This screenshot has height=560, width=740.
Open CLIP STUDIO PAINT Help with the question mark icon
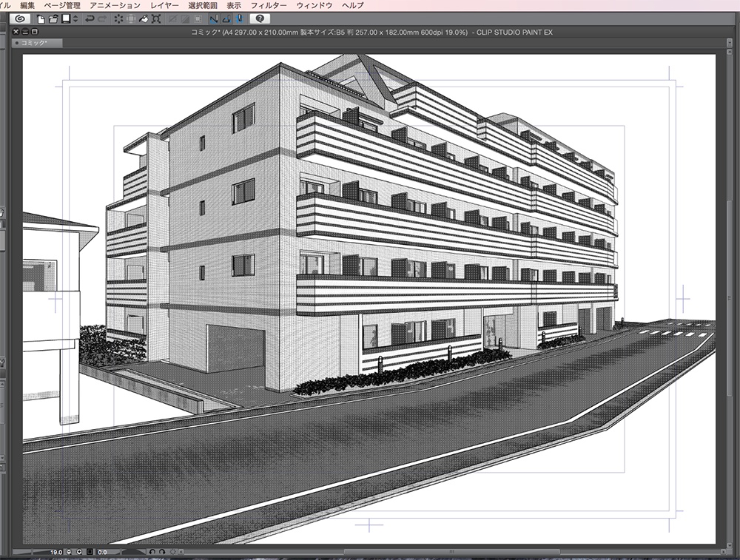tap(260, 19)
